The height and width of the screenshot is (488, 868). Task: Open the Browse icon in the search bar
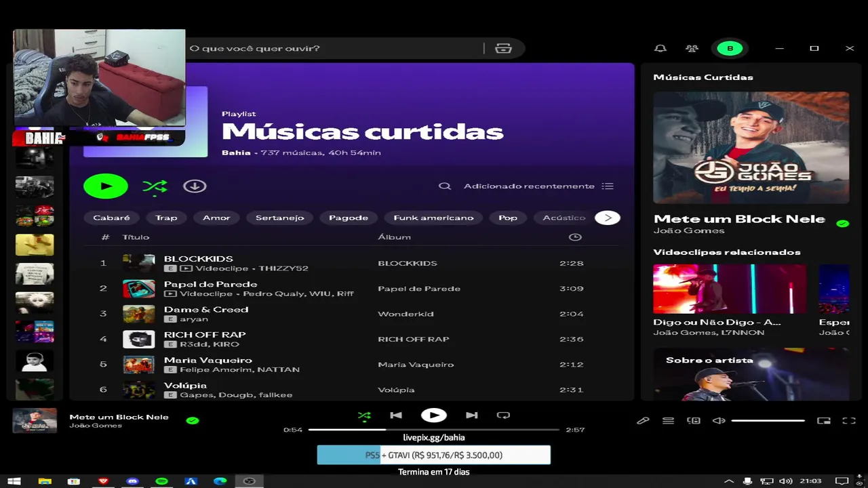coord(503,48)
